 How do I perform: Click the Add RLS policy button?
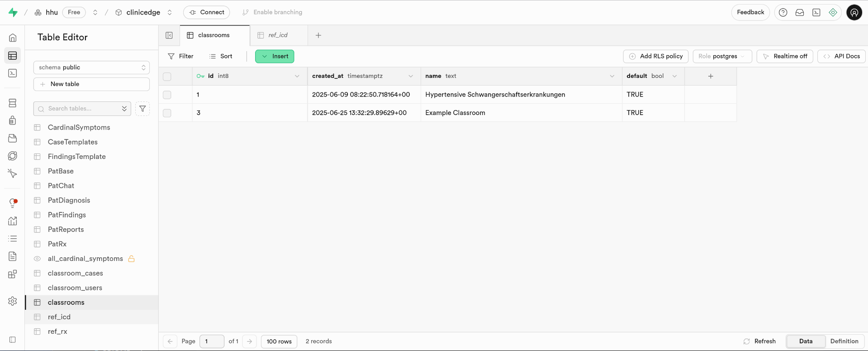[656, 56]
